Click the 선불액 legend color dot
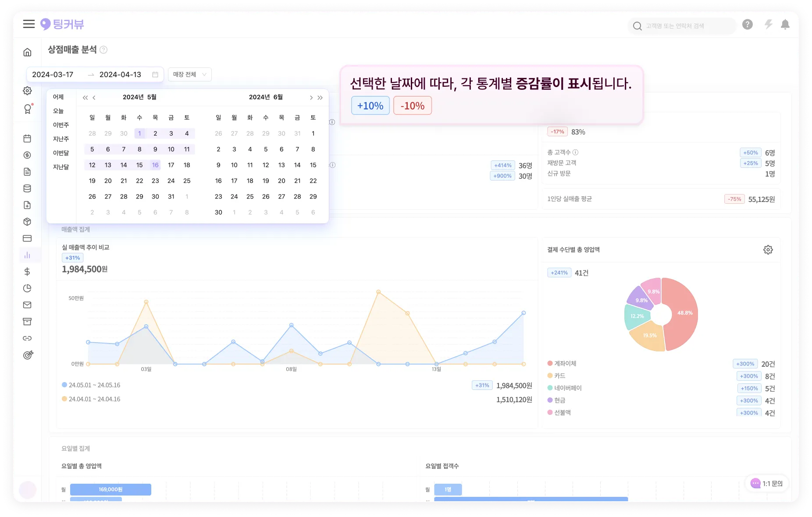 (550, 412)
